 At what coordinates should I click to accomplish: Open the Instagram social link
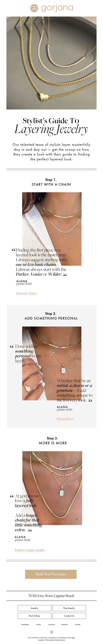click(x=25, y=625)
